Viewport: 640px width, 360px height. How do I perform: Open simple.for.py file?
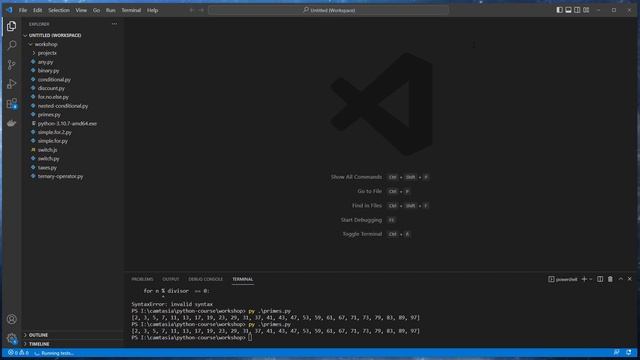[x=53, y=141]
